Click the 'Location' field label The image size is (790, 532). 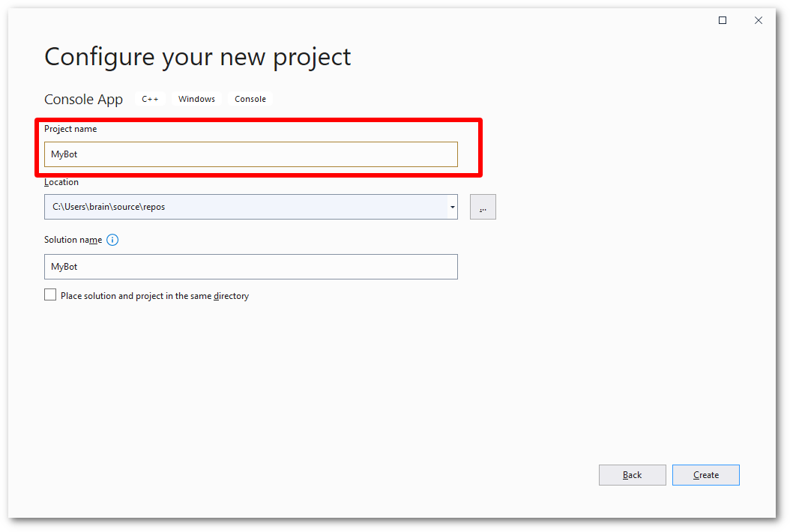(x=61, y=182)
